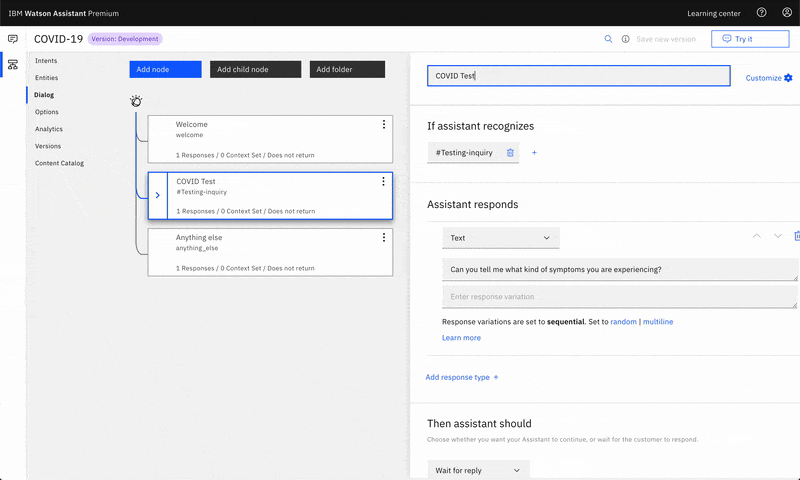The width and height of the screenshot is (800, 480).
Task: Click the Try it button
Action: click(750, 39)
